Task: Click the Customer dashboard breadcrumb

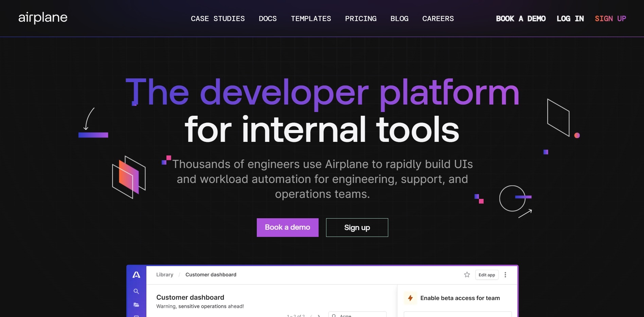Action: coord(211,275)
